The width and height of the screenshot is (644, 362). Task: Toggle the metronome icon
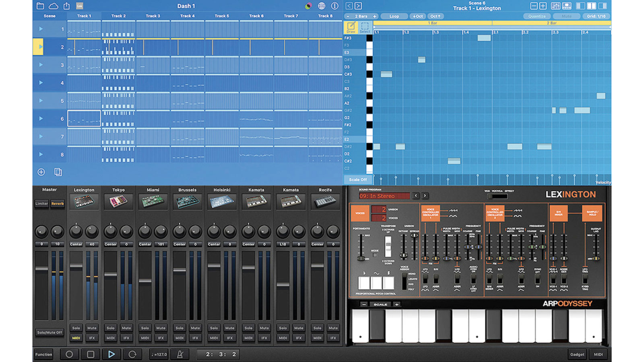[180, 354]
